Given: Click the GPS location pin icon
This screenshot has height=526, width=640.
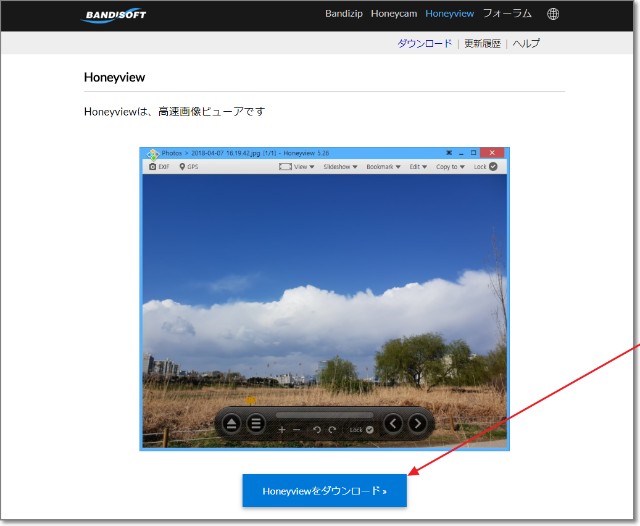Looking at the screenshot, I should [183, 167].
